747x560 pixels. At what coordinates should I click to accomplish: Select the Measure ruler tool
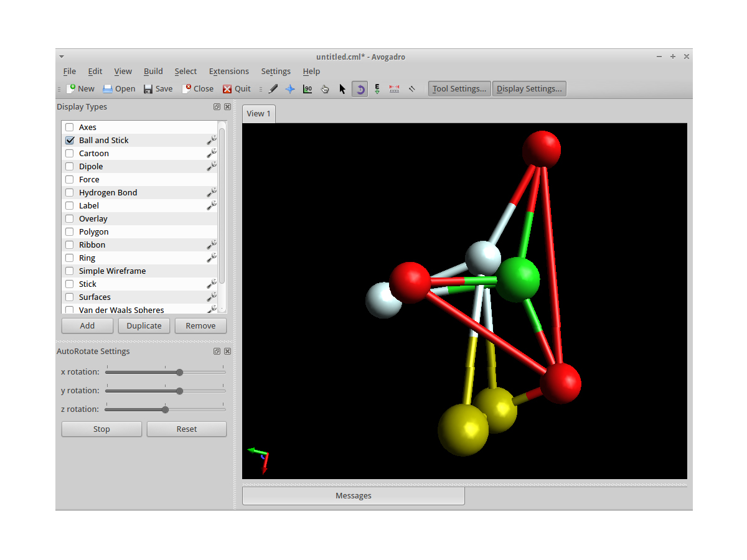pyautogui.click(x=394, y=89)
